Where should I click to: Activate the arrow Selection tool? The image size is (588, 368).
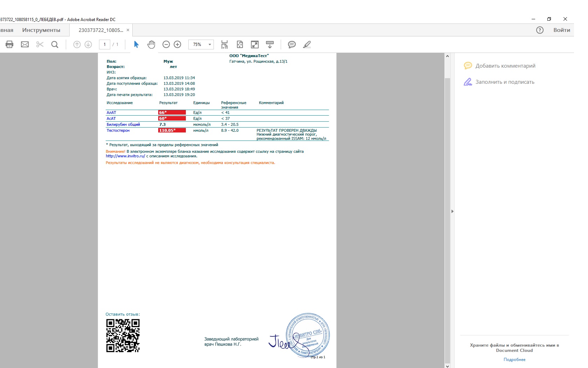[x=136, y=45]
